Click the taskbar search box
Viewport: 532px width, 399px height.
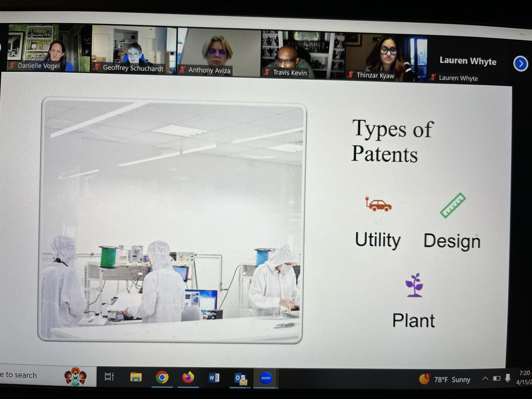[22, 375]
